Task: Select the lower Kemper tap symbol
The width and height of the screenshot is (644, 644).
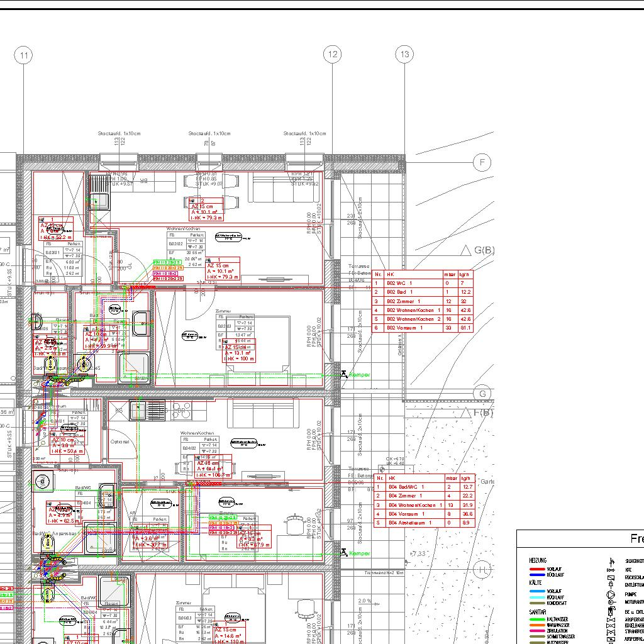Action: coord(344,553)
